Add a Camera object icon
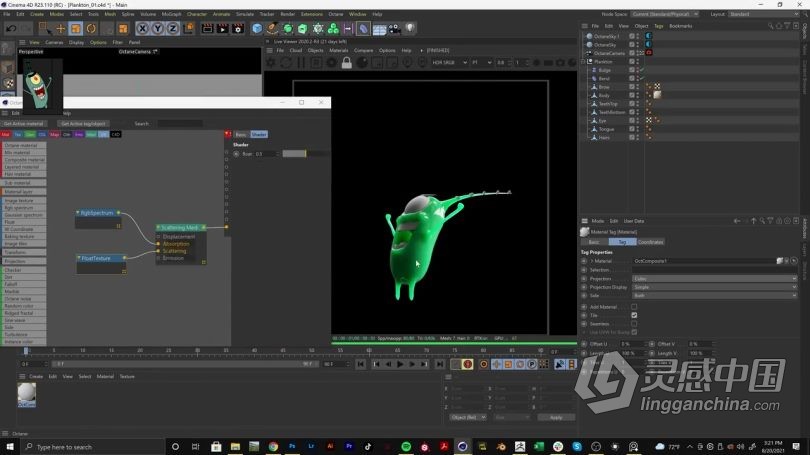810x455 pixels. (395, 28)
